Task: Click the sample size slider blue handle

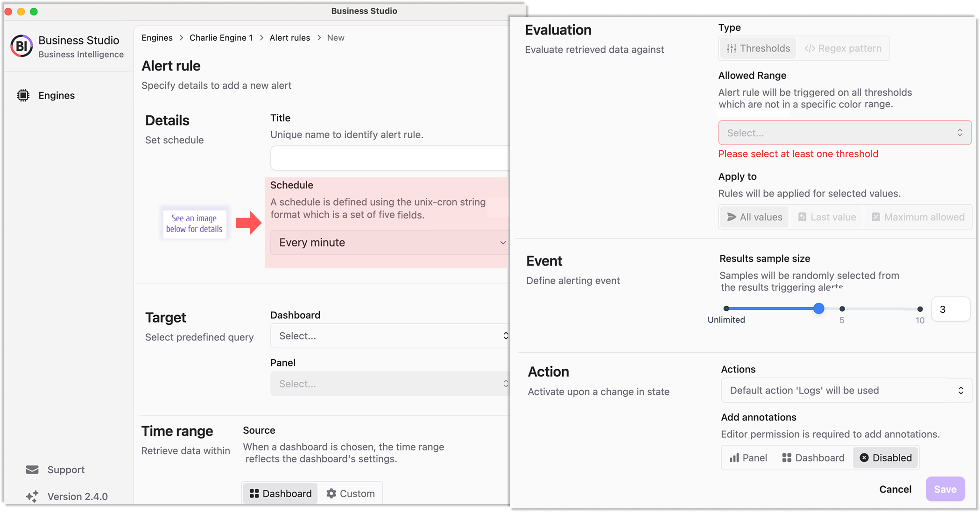Action: (x=818, y=309)
